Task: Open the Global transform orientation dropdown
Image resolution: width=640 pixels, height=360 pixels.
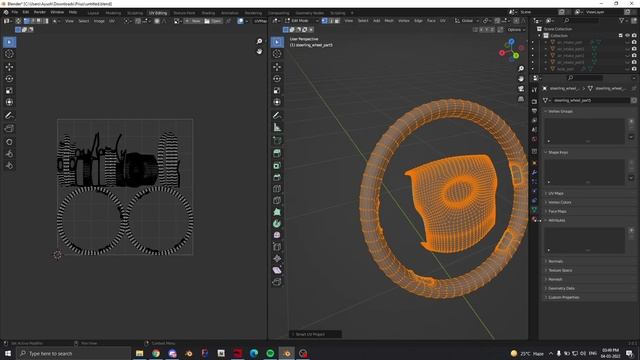Action: 467,20
